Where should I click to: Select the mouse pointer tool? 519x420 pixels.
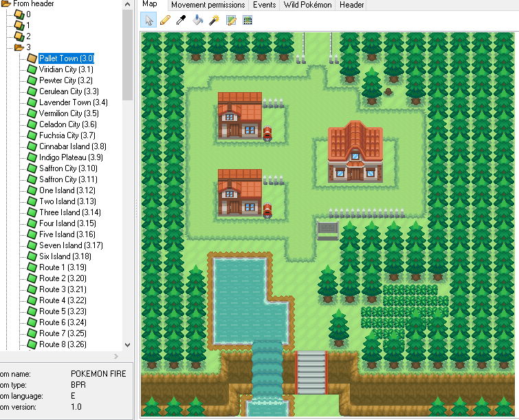coord(148,20)
